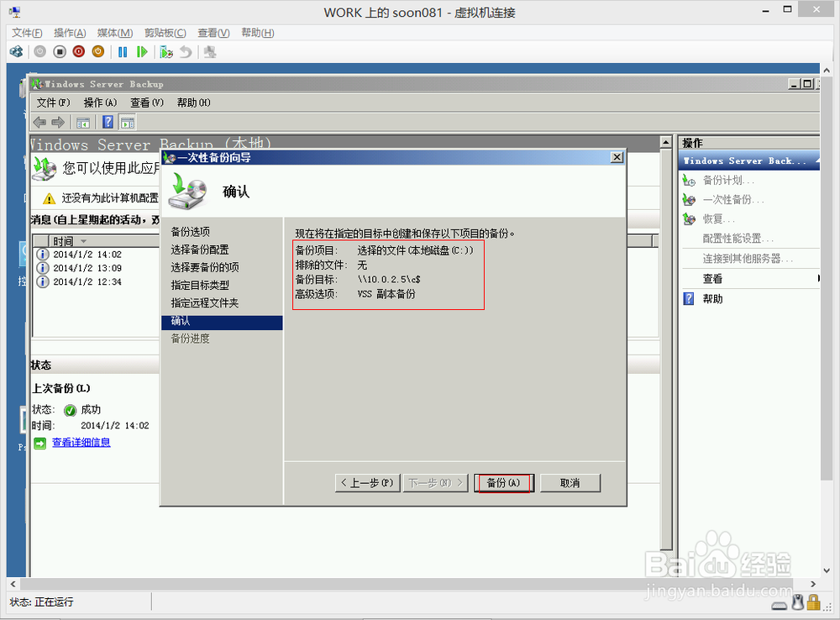Open 文件(F) menu in Windows Server Backup
Viewport: 840px width, 620px height.
coord(53,102)
